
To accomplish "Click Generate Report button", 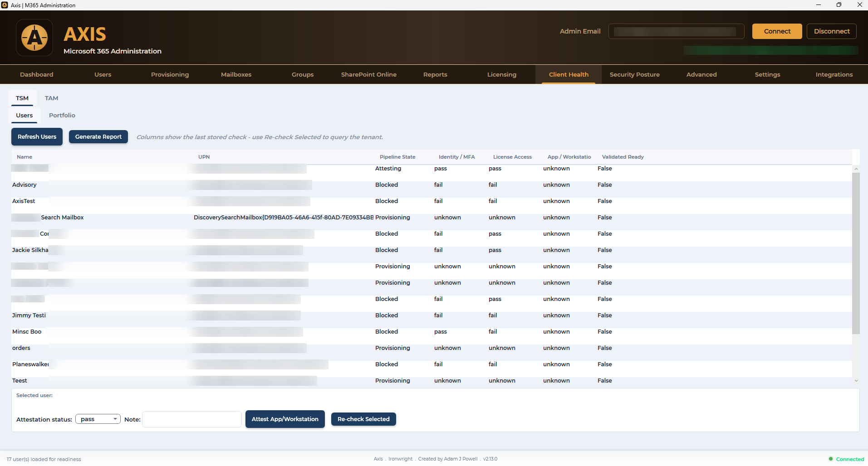I will tap(98, 136).
